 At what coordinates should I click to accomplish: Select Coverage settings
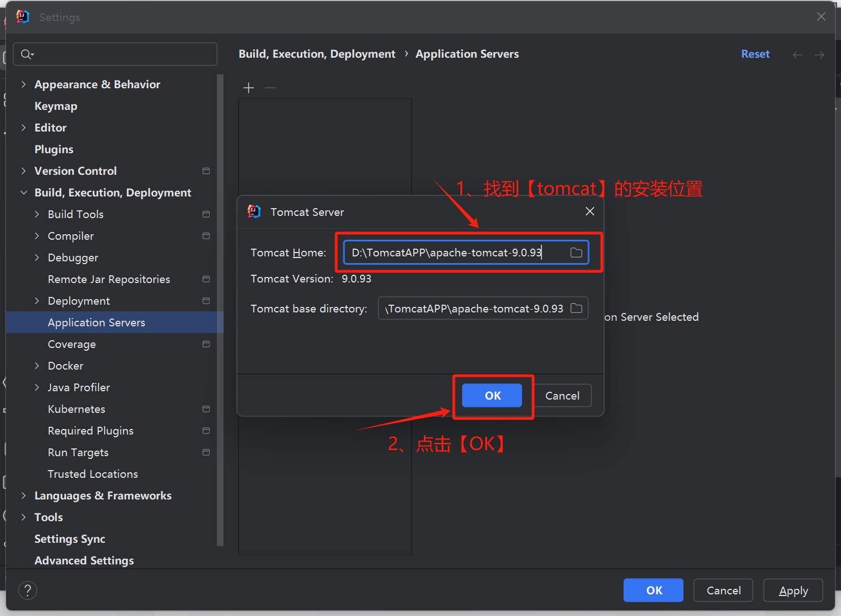coord(72,344)
